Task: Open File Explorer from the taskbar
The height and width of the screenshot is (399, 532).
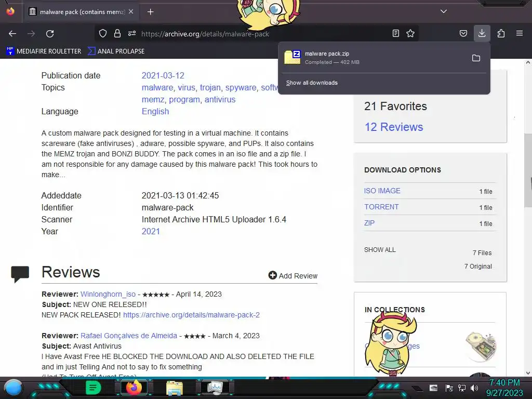Action: click(x=175, y=388)
